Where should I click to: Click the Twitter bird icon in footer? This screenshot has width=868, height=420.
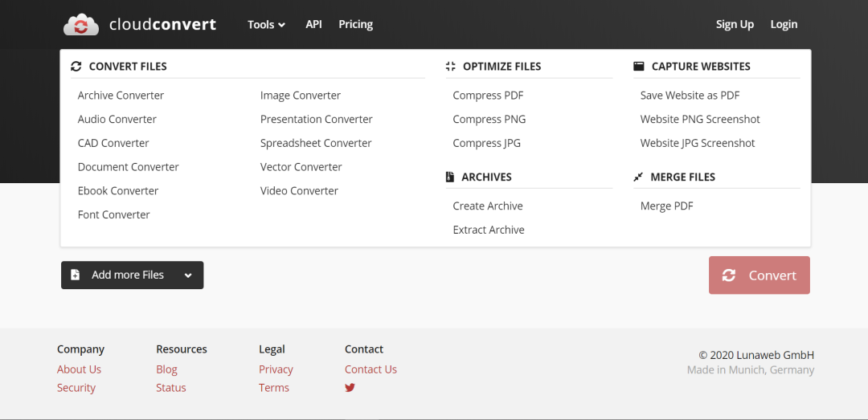350,388
